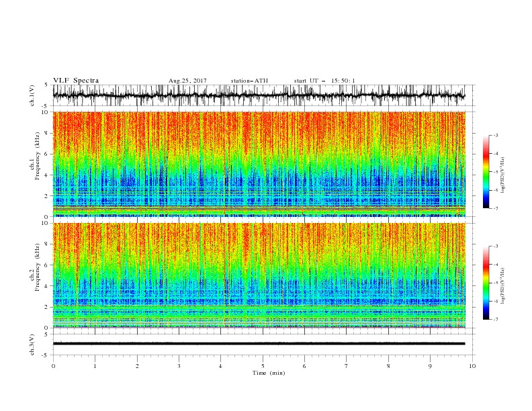Click the "-7" label on ch.2 color bar
This screenshot has width=532, height=411.
496,319
